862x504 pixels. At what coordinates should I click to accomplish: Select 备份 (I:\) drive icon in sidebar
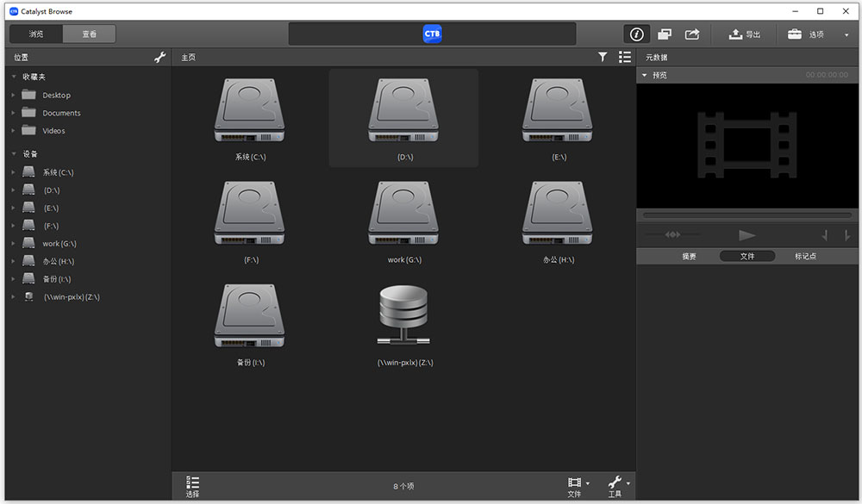(x=28, y=278)
